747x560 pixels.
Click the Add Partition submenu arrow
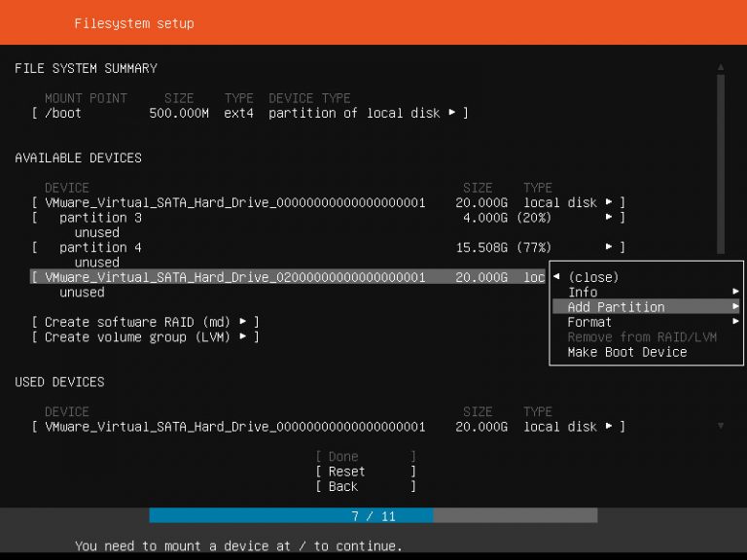coord(735,306)
